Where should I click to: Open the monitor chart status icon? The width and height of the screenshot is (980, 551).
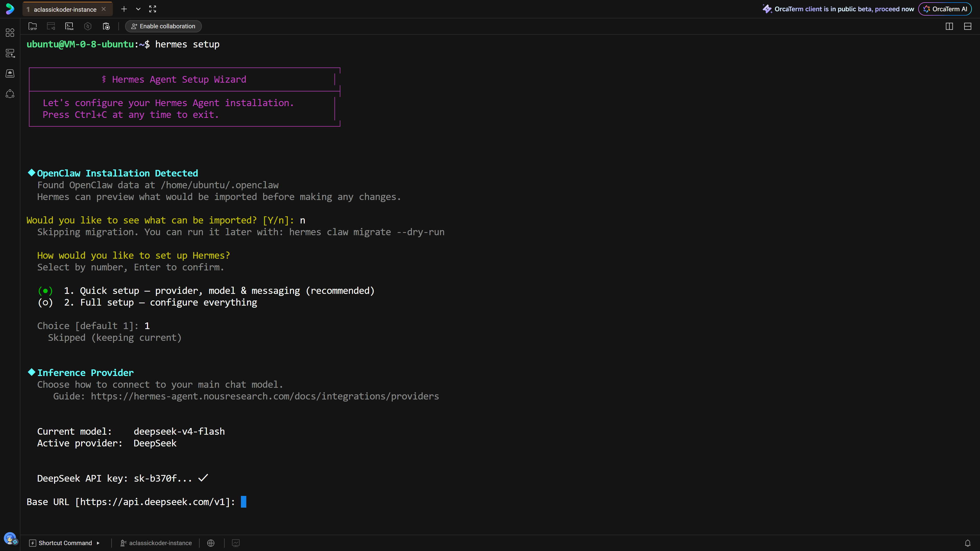[x=236, y=543]
